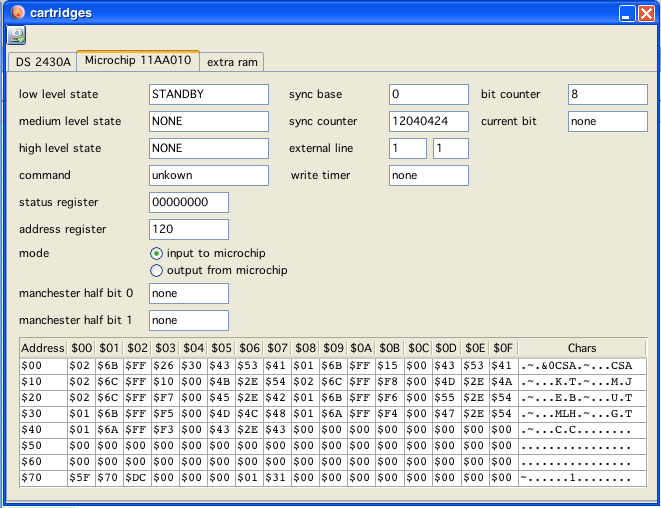Select 'input to microchip' mode
Viewport: 661px width, 508px height.
click(156, 254)
